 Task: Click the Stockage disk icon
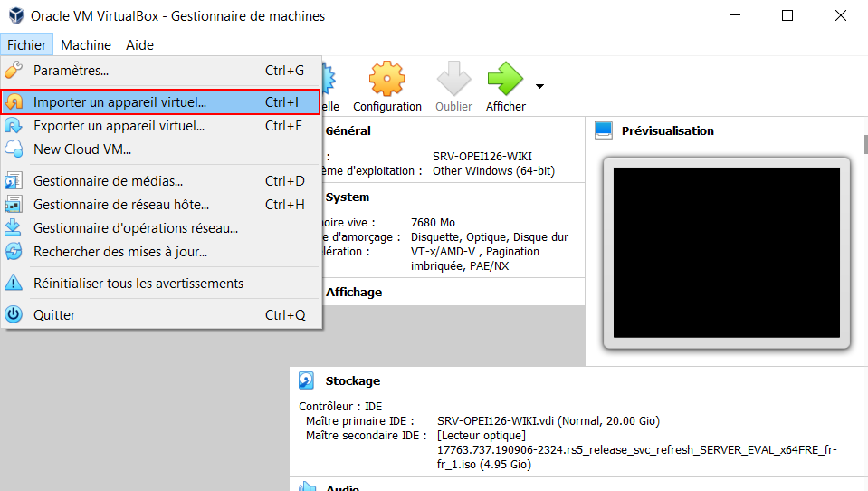[x=306, y=380]
